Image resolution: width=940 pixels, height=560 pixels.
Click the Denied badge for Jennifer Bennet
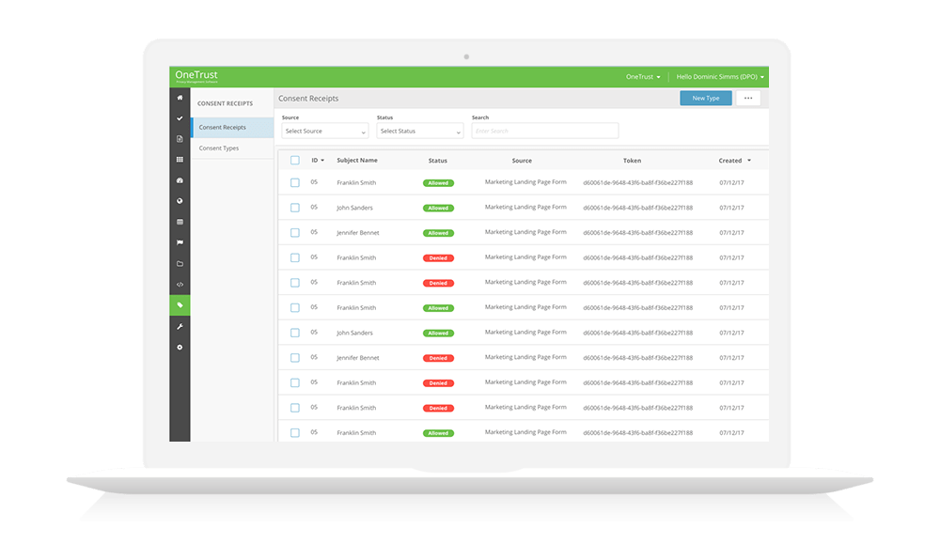click(x=438, y=358)
